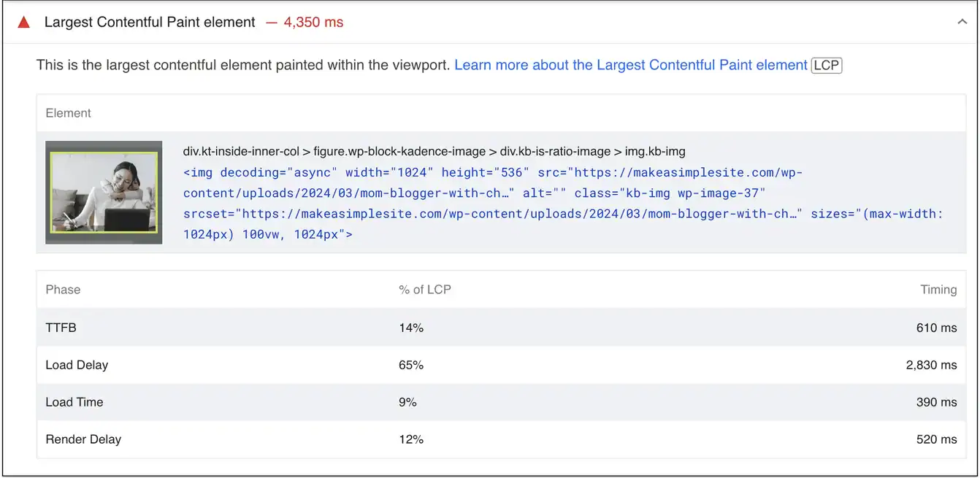Collapse the Largest Contentful Paint audit chevron

pyautogui.click(x=962, y=23)
